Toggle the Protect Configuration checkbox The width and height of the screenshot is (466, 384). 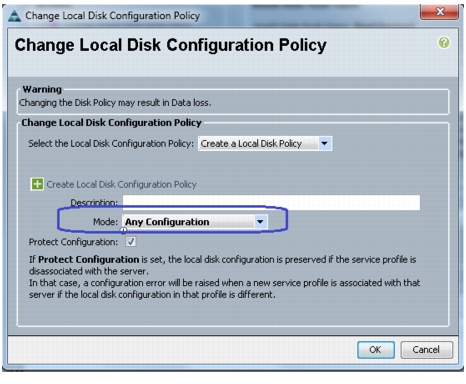point(131,242)
